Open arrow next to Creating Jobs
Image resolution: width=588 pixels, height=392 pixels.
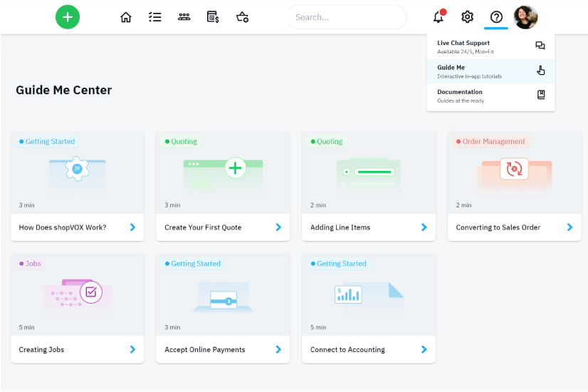[x=132, y=349]
